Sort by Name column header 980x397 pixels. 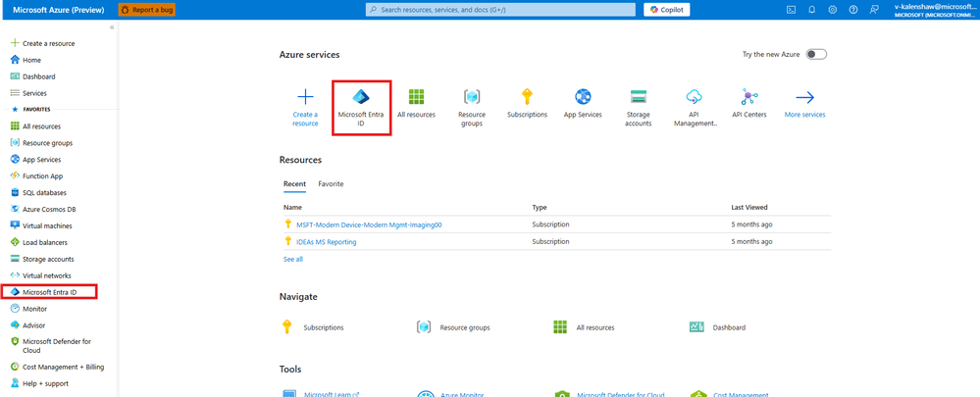tap(292, 207)
